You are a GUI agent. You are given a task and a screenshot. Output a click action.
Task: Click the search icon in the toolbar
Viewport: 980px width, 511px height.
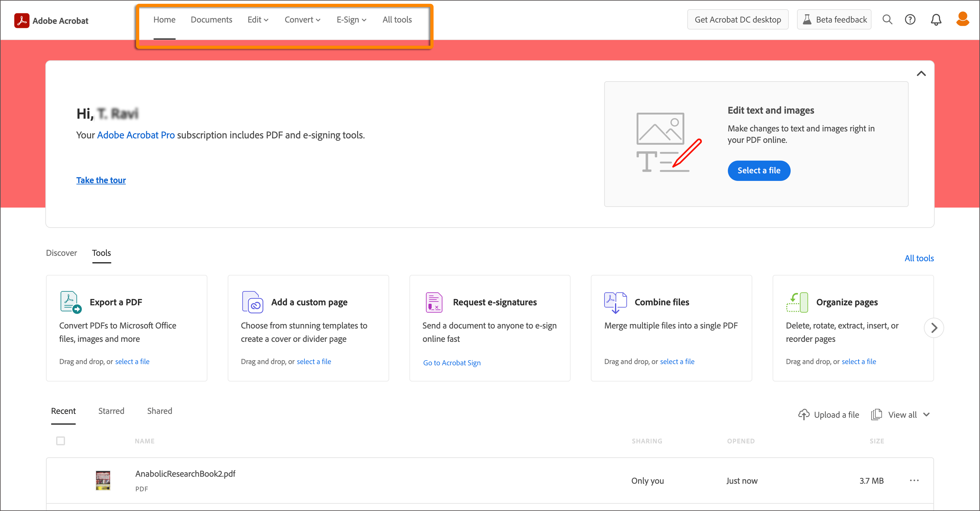887,19
